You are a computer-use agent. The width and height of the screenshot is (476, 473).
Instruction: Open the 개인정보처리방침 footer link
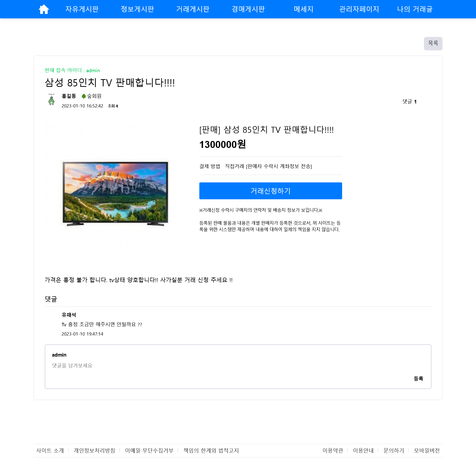point(94,450)
